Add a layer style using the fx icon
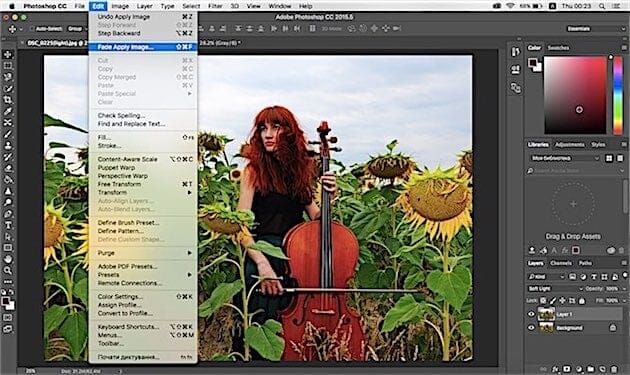This screenshot has width=630, height=375. (555, 369)
